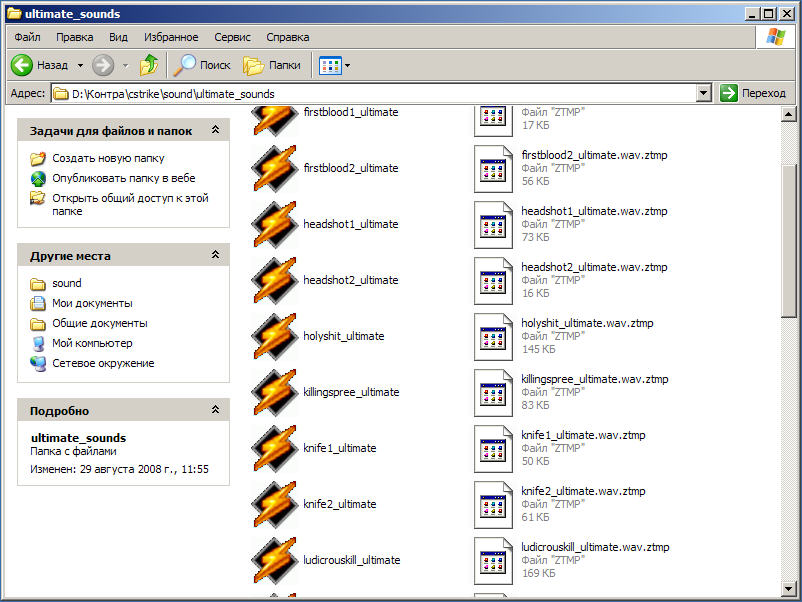Click the greyed Forward arrow button

click(x=103, y=65)
